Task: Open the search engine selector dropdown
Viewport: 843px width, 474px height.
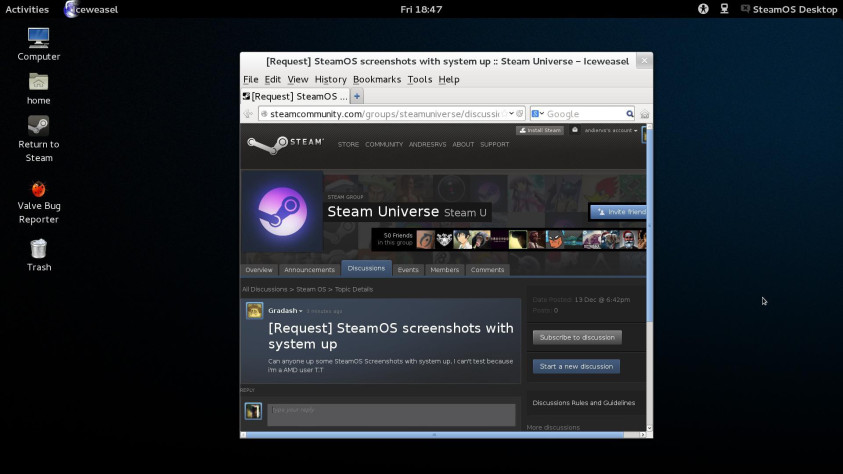Action: coord(537,114)
